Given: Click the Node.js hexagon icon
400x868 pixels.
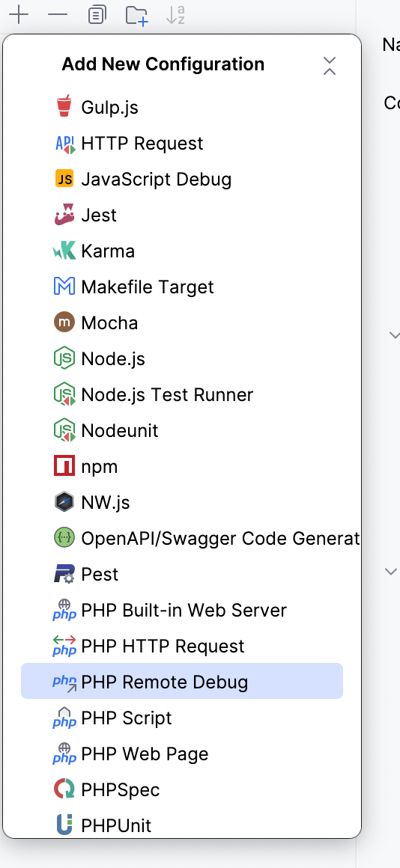Looking at the screenshot, I should click(64, 358).
